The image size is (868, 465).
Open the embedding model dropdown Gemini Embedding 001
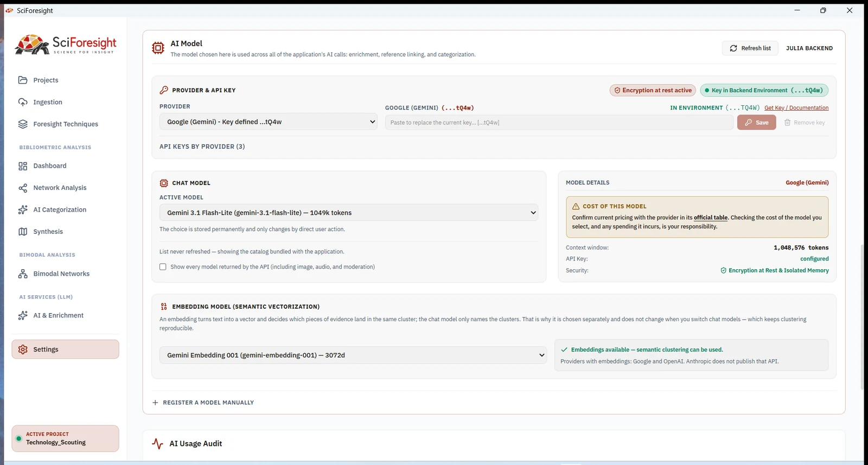(353, 355)
